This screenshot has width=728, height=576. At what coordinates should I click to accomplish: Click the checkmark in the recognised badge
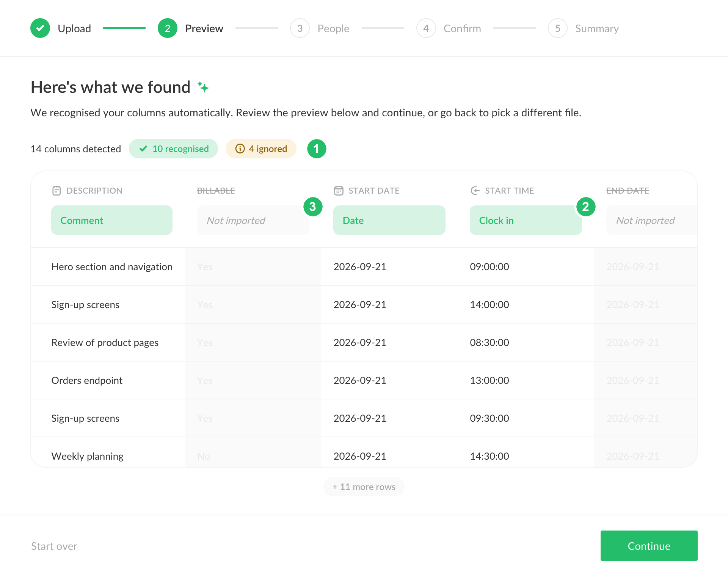point(143,149)
